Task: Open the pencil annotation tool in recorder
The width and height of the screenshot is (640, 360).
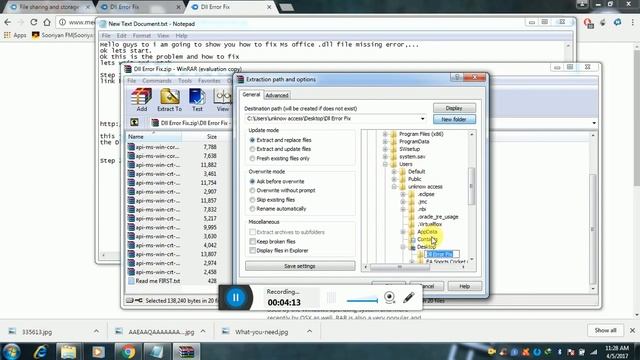Action: click(x=409, y=298)
